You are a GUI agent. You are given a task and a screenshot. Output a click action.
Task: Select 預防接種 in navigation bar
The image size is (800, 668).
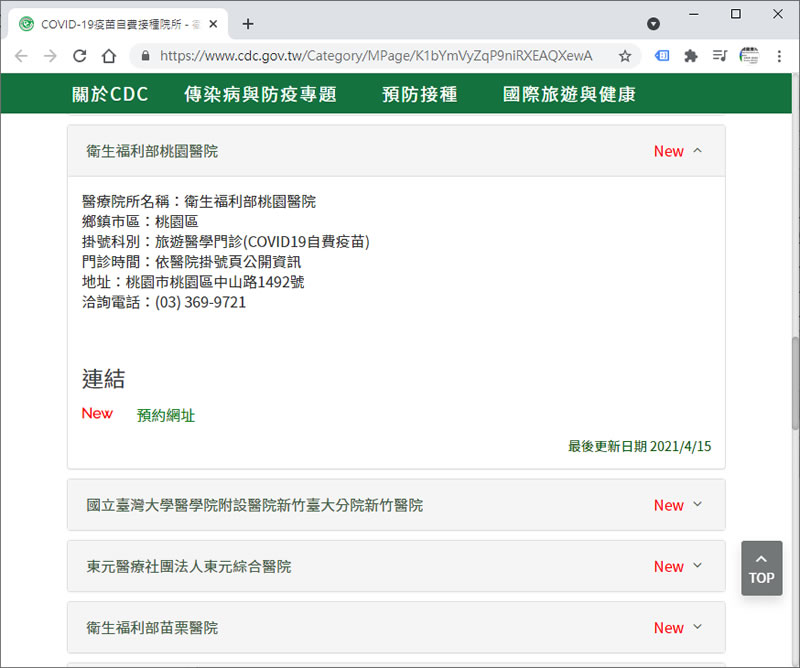click(x=420, y=95)
